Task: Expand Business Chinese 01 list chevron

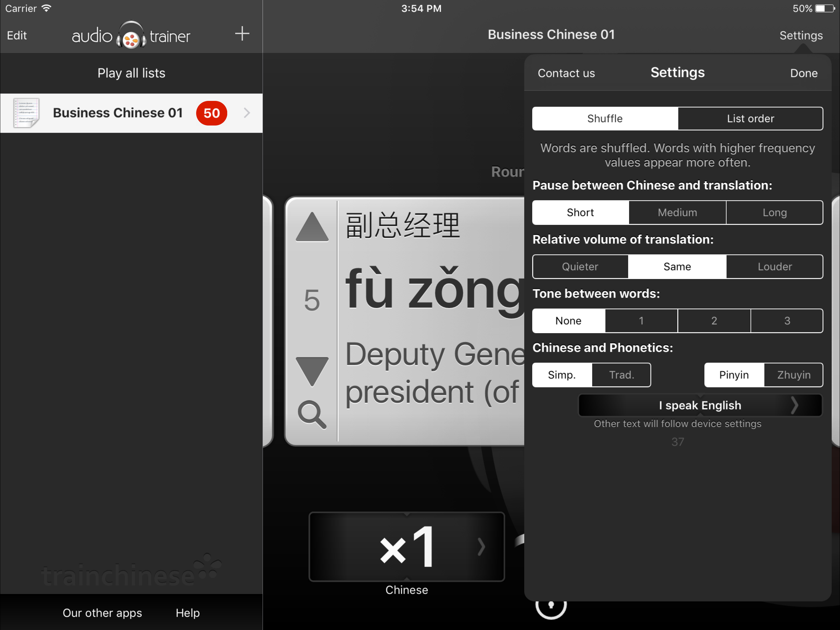Action: click(x=247, y=113)
